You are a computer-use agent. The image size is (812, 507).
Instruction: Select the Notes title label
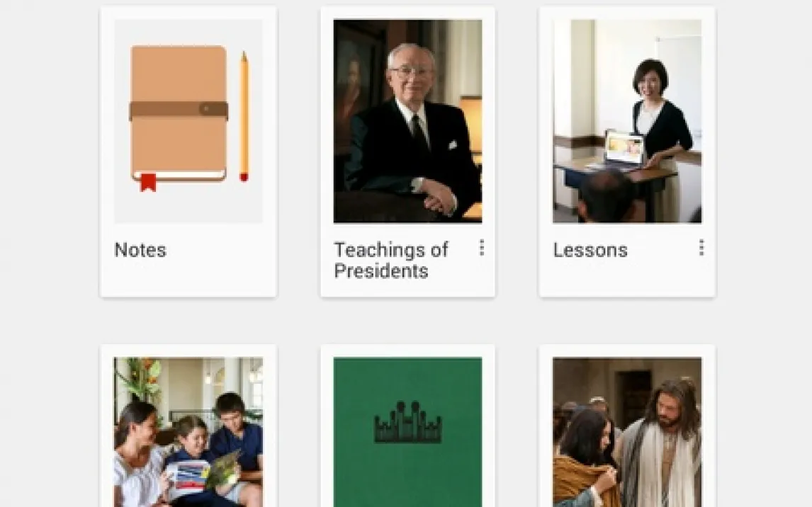tap(140, 250)
